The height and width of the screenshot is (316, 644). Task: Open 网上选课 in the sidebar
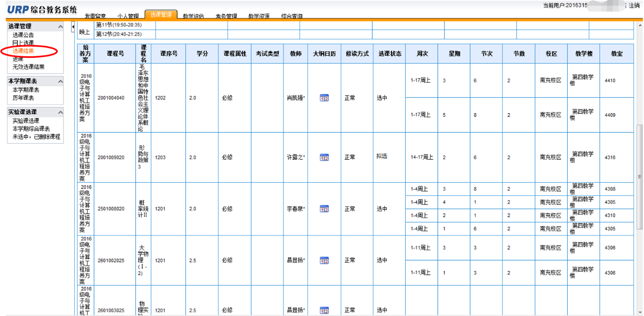coord(23,43)
